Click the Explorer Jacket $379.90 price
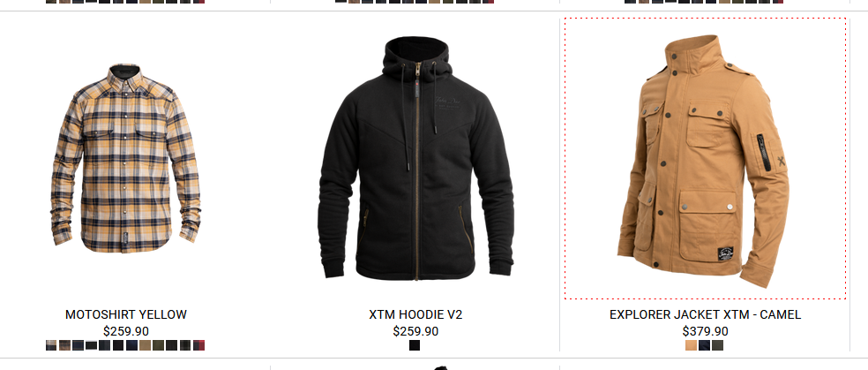The height and width of the screenshot is (370, 868). tap(706, 331)
